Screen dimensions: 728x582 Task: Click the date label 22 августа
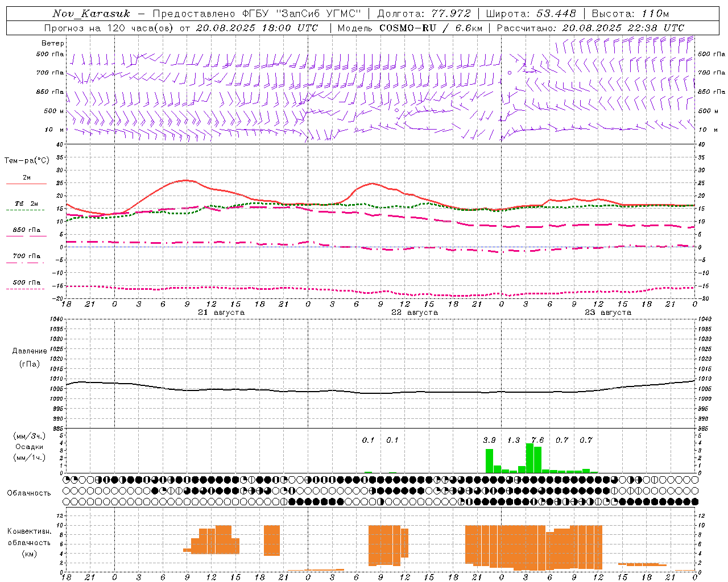point(415,313)
